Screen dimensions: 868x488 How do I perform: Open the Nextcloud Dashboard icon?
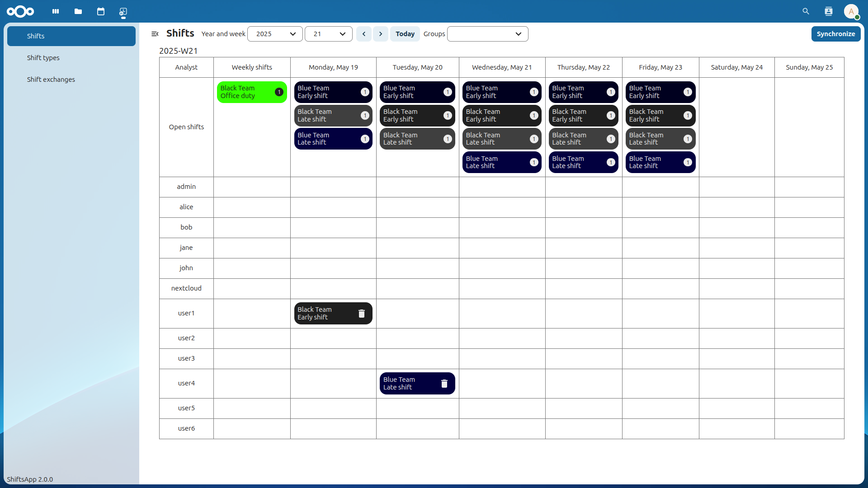click(56, 11)
